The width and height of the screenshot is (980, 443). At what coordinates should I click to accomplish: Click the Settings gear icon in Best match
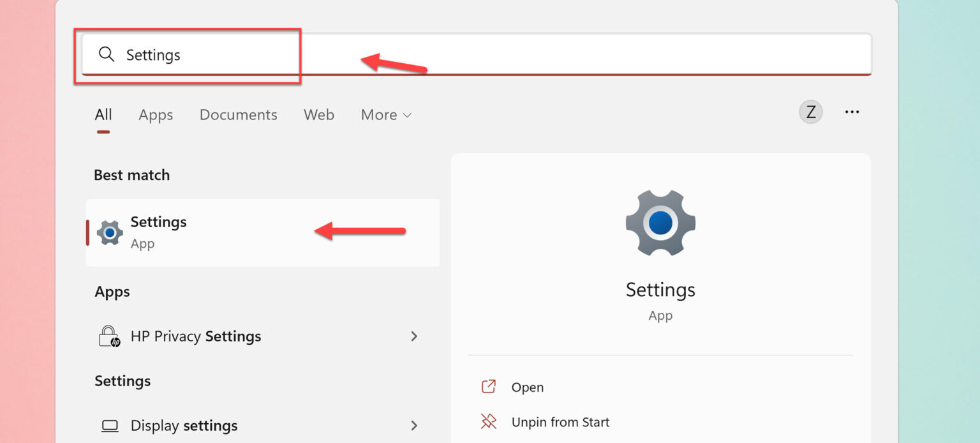click(109, 232)
